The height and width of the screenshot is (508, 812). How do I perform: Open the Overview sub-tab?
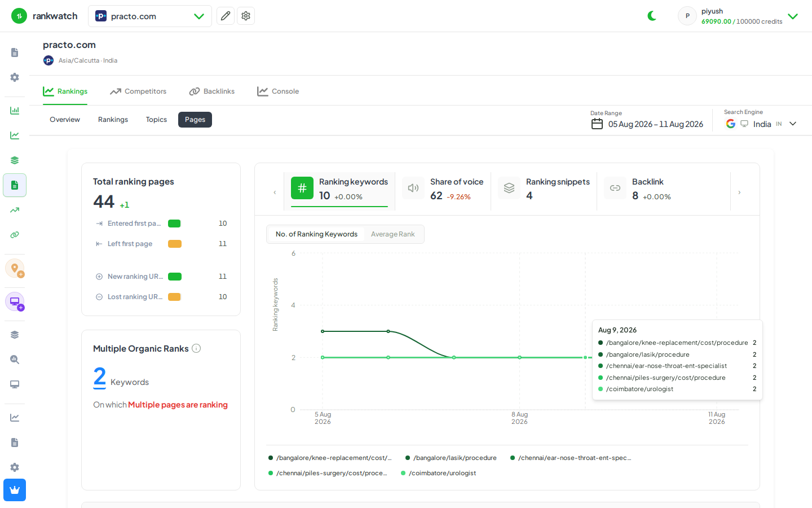point(65,120)
